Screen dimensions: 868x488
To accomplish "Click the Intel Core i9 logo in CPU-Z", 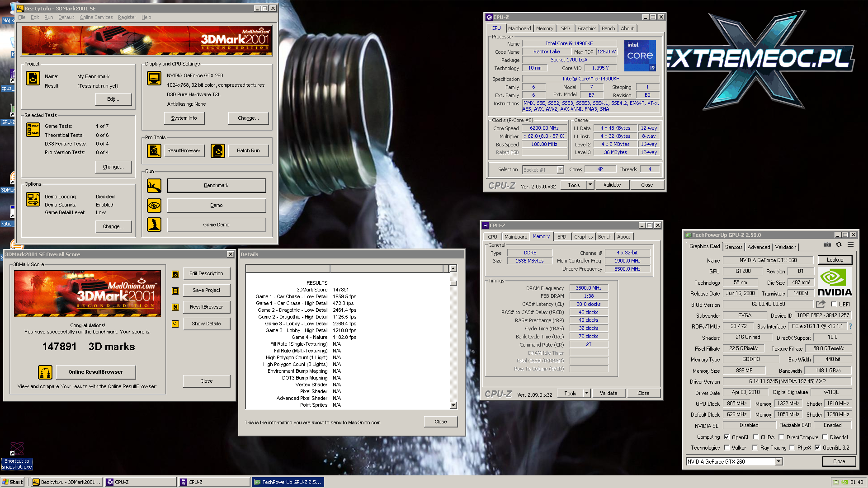I will [x=640, y=56].
